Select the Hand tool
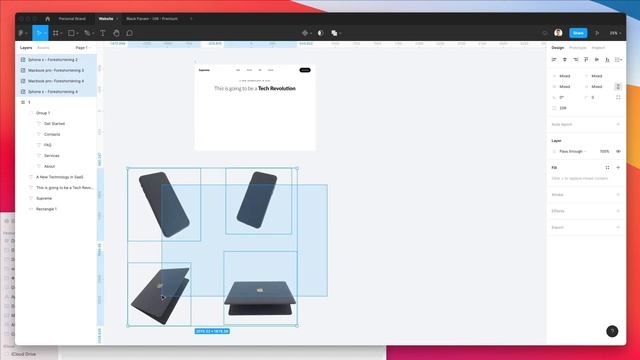Viewport: 640px width, 360px height. [x=116, y=33]
